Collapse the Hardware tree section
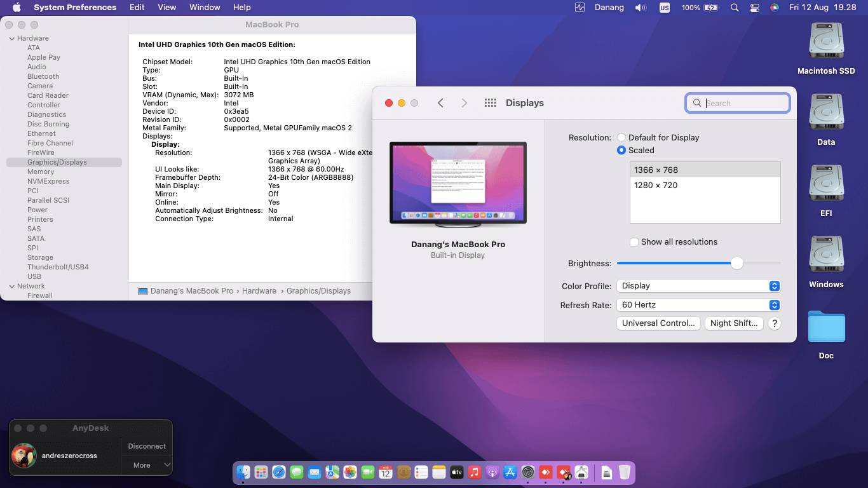868x488 pixels. [11, 39]
